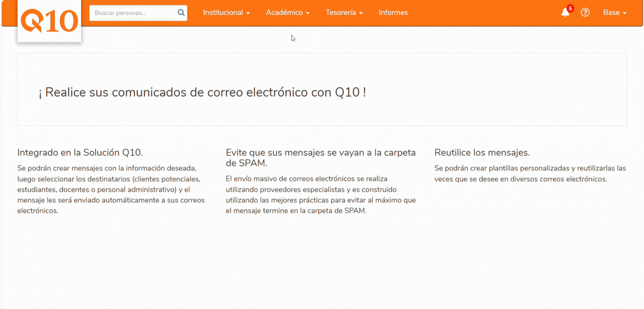644x309 pixels.
Task: Expand the Académico menu
Action: coord(288,12)
